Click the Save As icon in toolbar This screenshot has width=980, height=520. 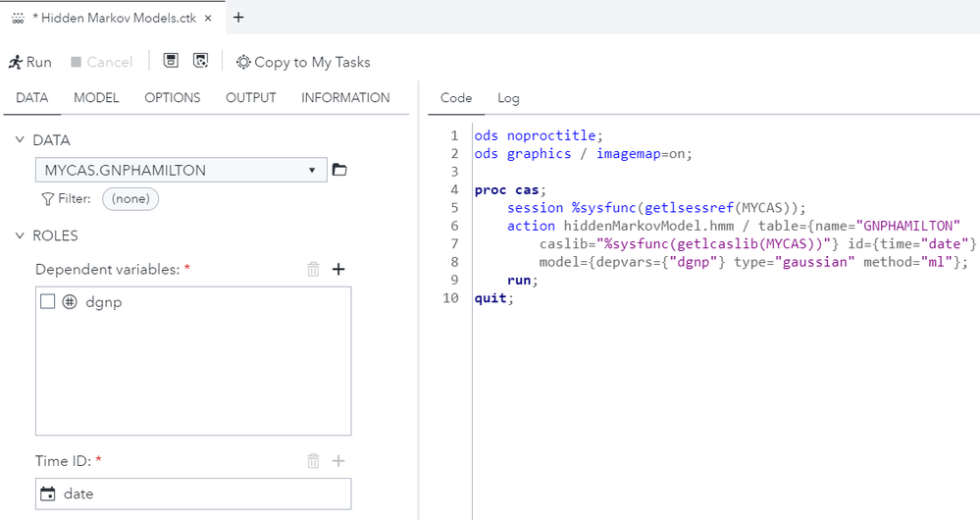coord(200,61)
